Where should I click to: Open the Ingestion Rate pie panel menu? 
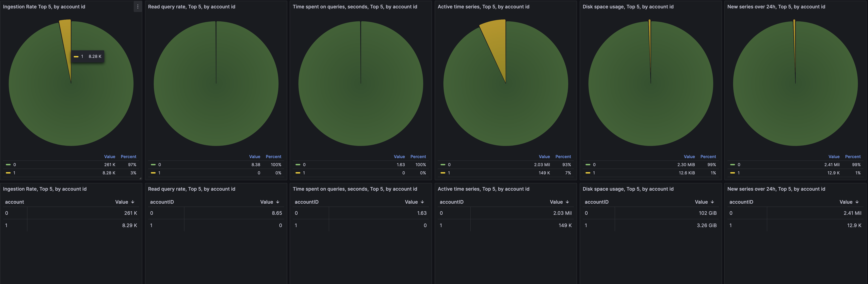tap(137, 6)
